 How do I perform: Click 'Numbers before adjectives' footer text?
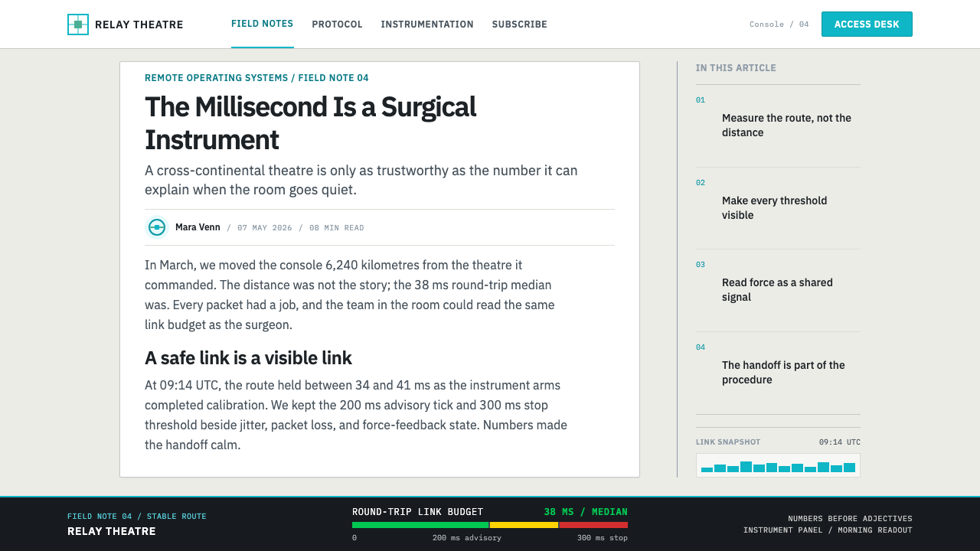click(x=850, y=519)
